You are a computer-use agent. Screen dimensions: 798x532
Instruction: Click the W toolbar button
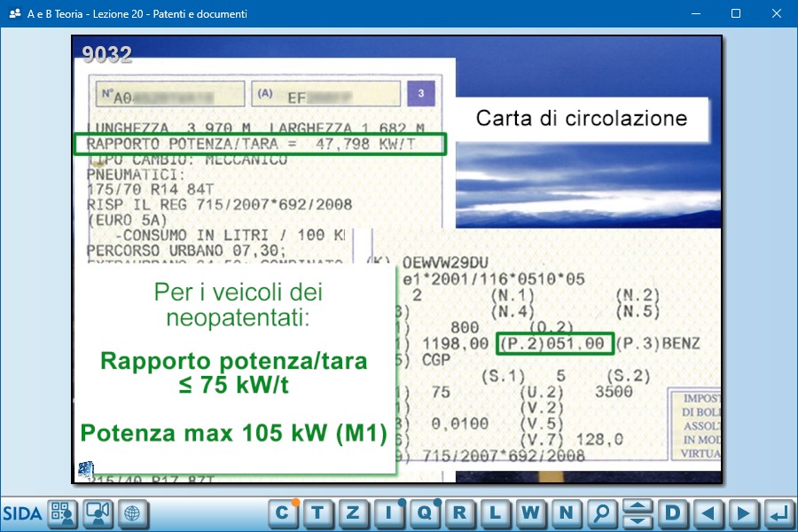[530, 512]
